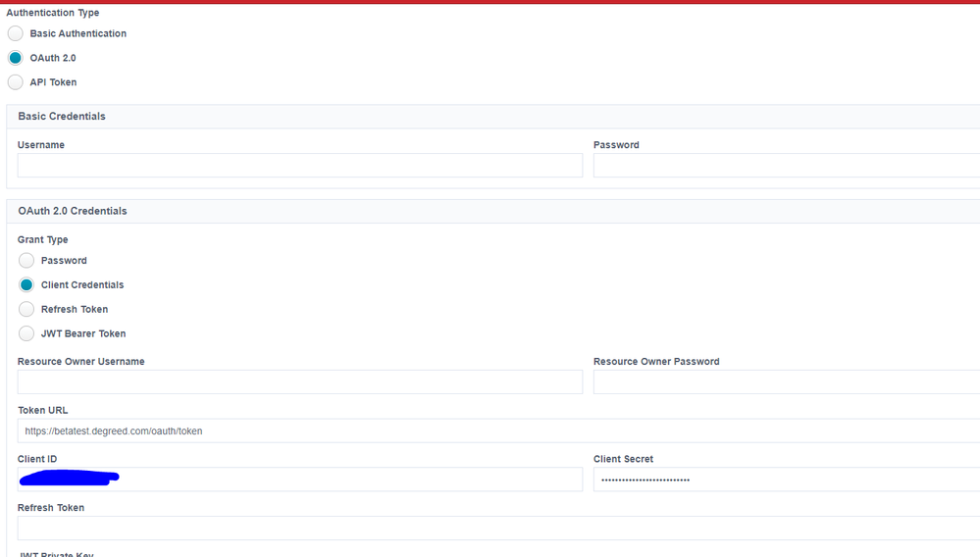Click the Resource Owner Username input

point(299,382)
